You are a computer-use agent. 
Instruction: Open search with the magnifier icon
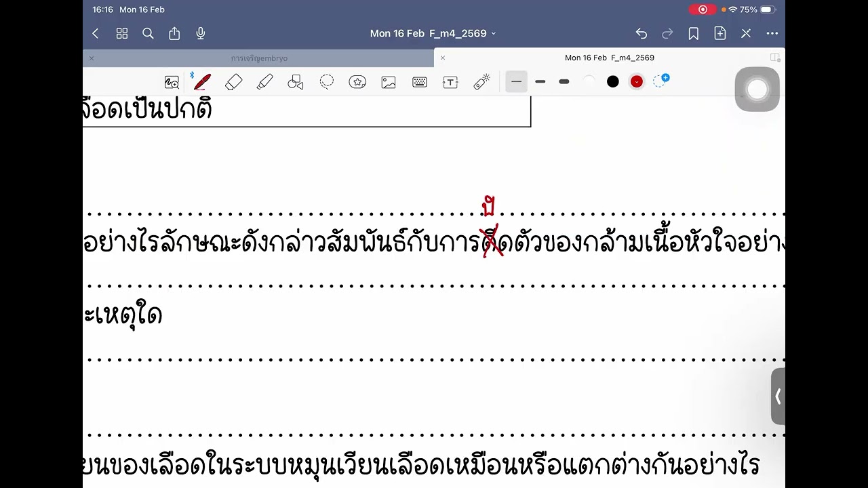[148, 33]
